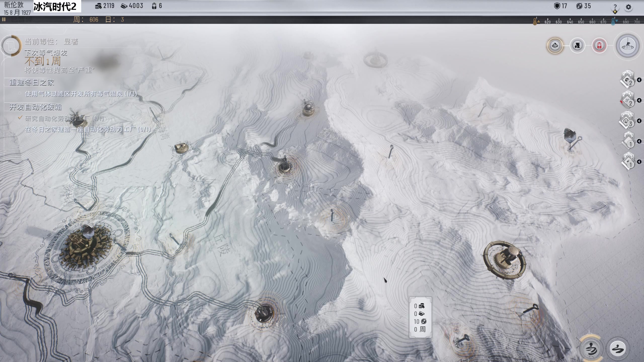This screenshot has width=644, height=362.
Task: Click completed objective 研究自动化劳动力工厂 (1/1)
Action: [64, 119]
